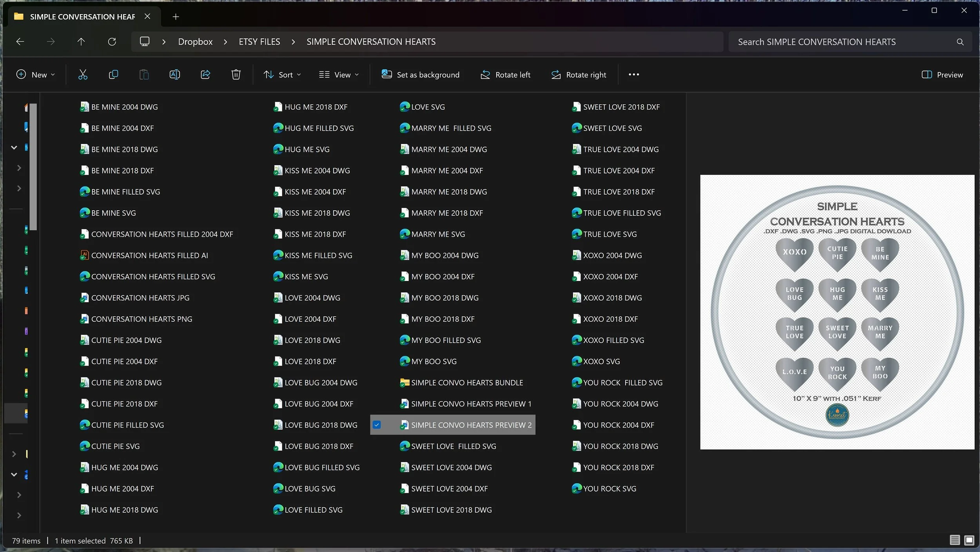Viewport: 980px width, 552px height.
Task: Open the See more three-dots menu
Action: pos(634,75)
